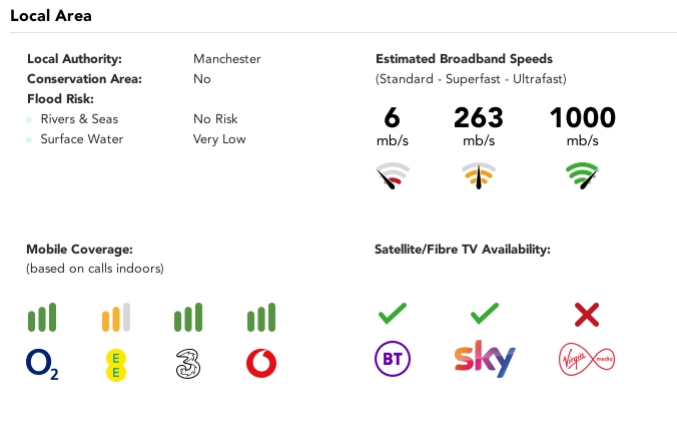The width and height of the screenshot is (677, 424).
Task: Click the BT provider logo
Action: click(x=391, y=361)
